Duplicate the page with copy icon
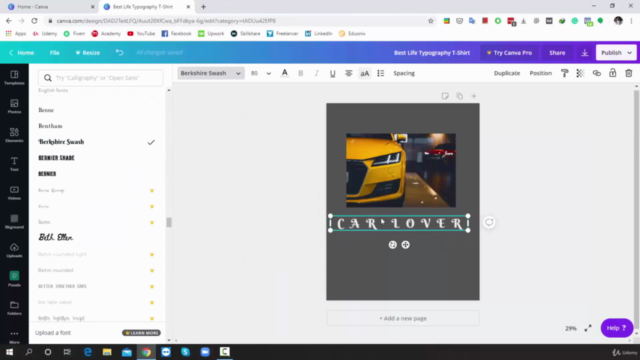Viewport: 640px width, 360px height. tap(460, 96)
